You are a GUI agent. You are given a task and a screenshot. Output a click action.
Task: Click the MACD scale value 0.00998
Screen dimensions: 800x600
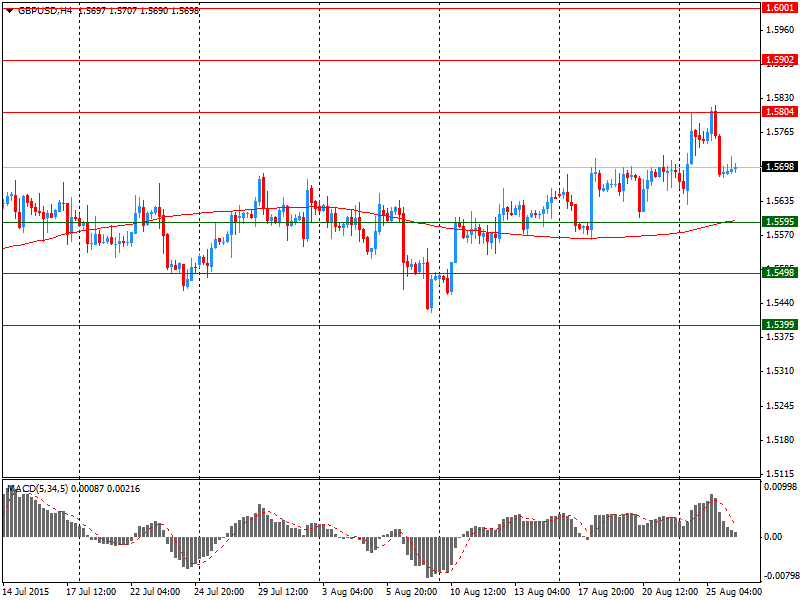click(780, 487)
